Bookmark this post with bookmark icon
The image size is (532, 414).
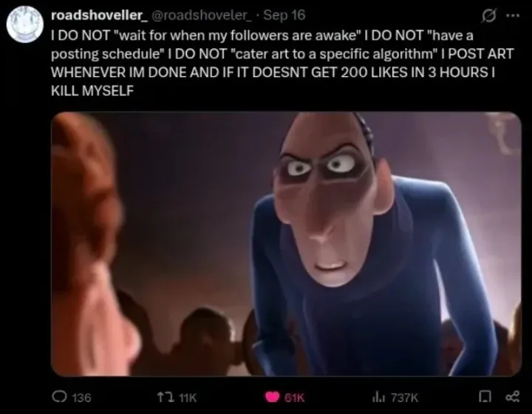[x=485, y=397]
